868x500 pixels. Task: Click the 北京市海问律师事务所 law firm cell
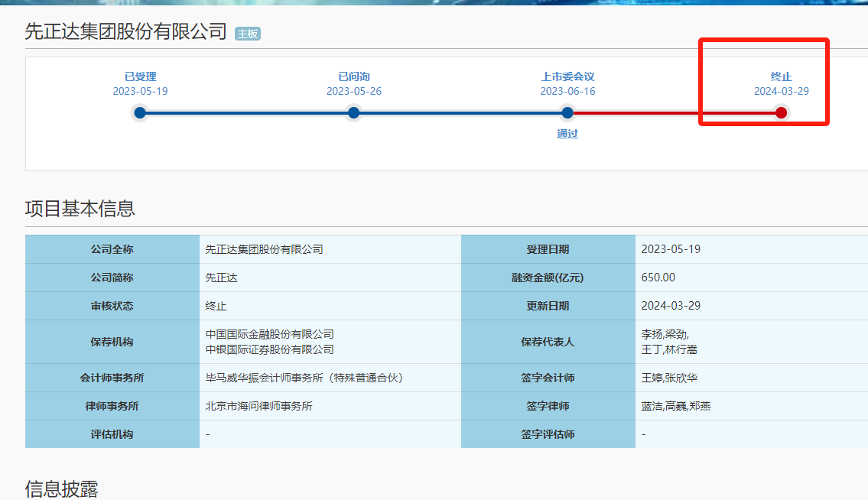pos(259,406)
